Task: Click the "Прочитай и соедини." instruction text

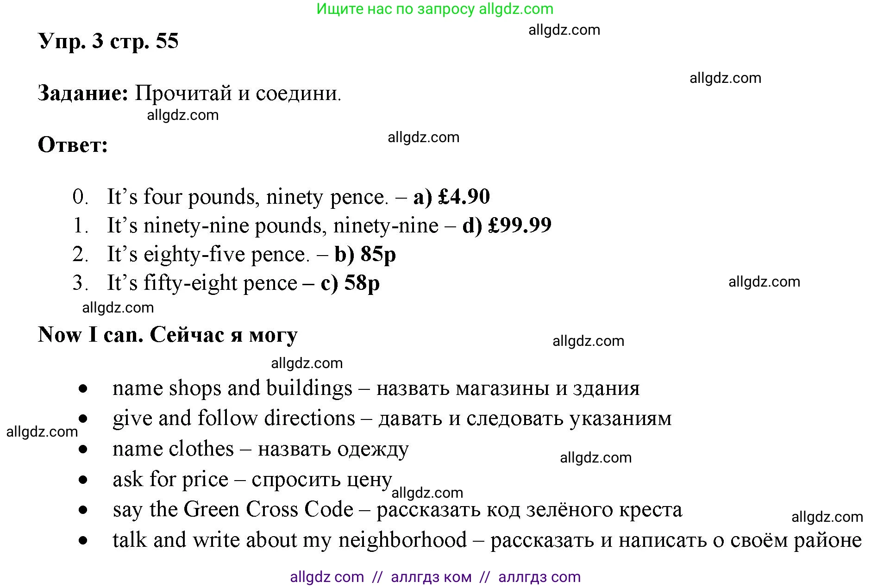Action: (x=238, y=93)
